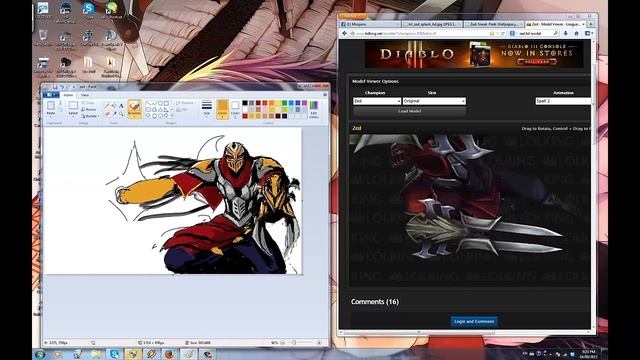This screenshot has height=360, width=640.
Task: Open the shape Outline dropdown in Paint
Action: click(184, 103)
